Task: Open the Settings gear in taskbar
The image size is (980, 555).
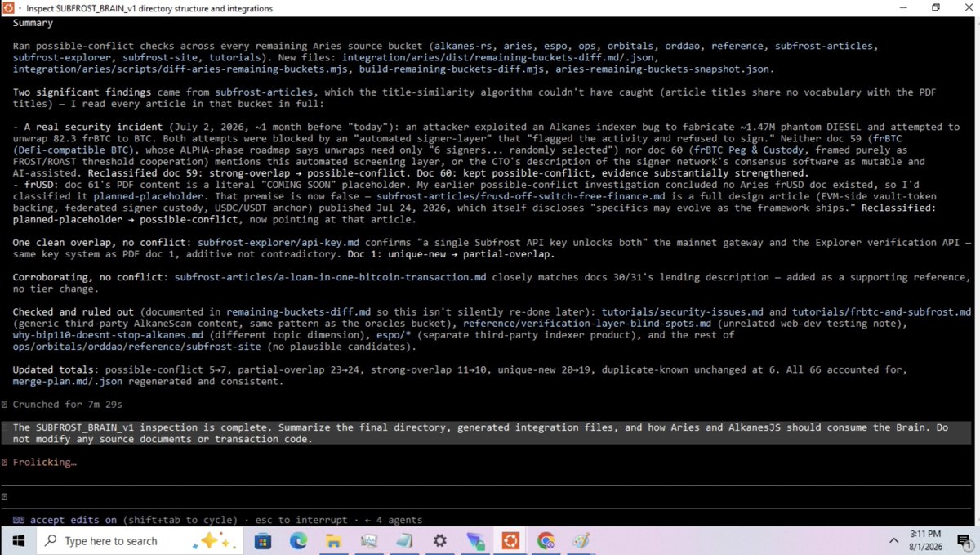Action: tap(439, 540)
